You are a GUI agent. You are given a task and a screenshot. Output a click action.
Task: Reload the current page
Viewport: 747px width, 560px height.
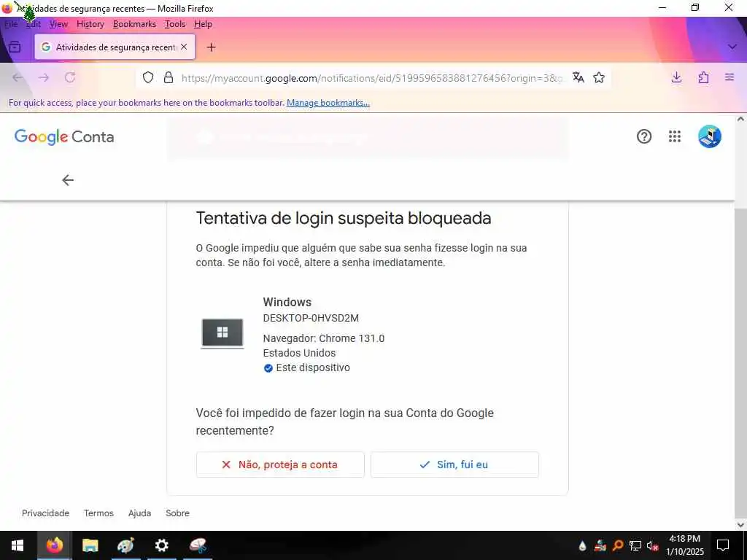click(x=70, y=77)
